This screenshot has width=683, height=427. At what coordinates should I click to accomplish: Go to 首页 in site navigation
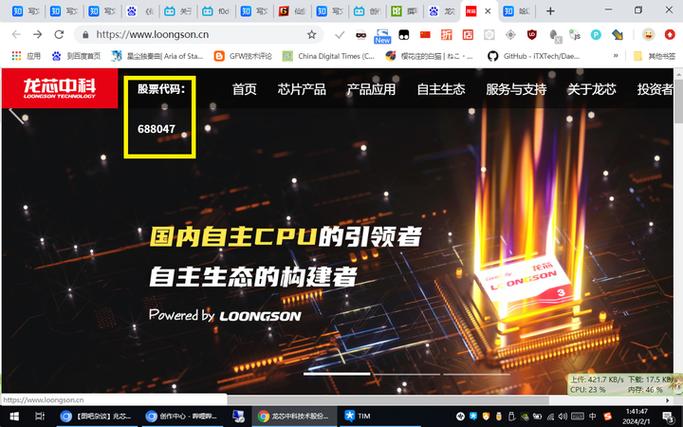click(x=244, y=89)
